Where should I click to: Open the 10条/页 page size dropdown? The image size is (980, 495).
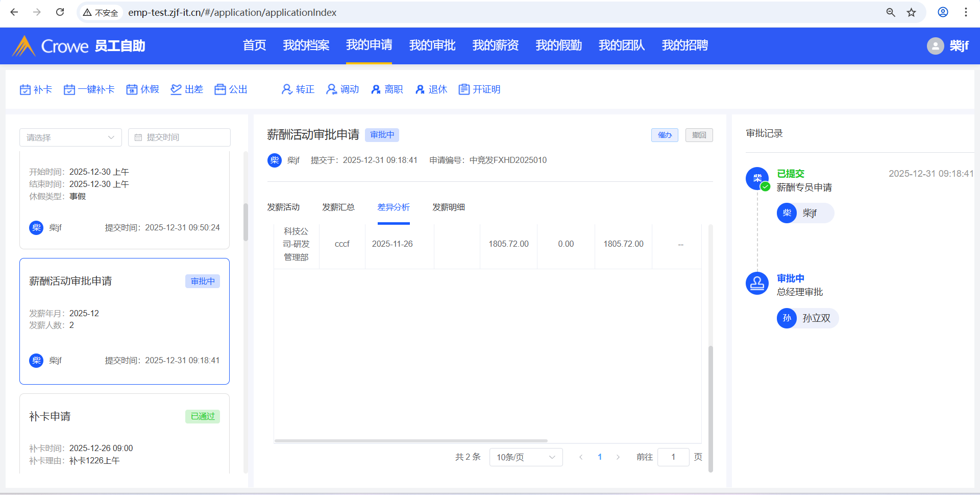point(526,457)
